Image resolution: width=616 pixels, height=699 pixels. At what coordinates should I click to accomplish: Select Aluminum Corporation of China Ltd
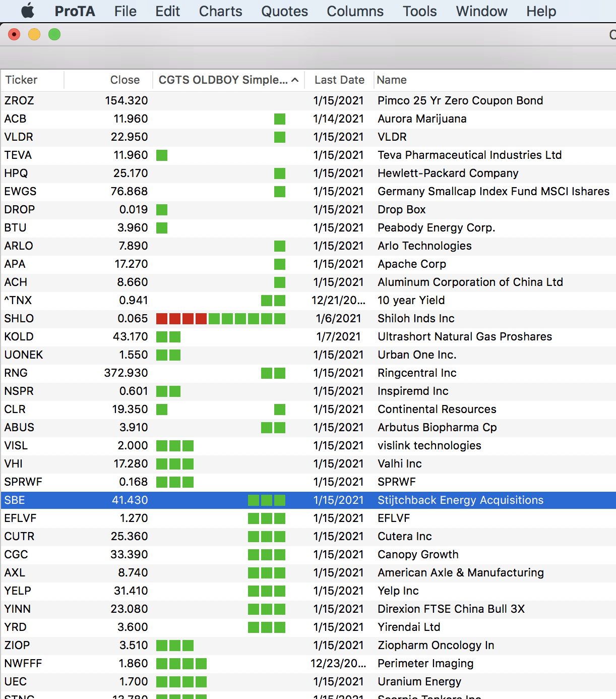pyautogui.click(x=470, y=282)
